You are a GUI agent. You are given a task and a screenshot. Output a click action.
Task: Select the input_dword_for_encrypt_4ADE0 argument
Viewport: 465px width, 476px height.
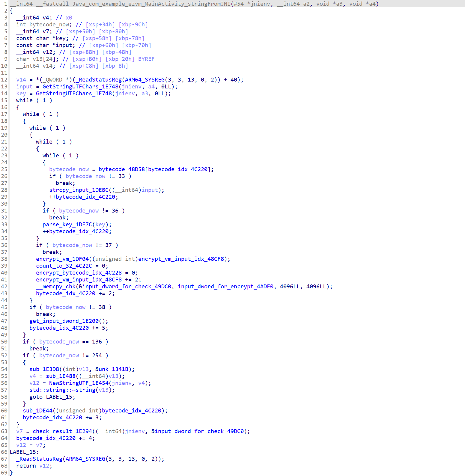[x=225, y=287]
